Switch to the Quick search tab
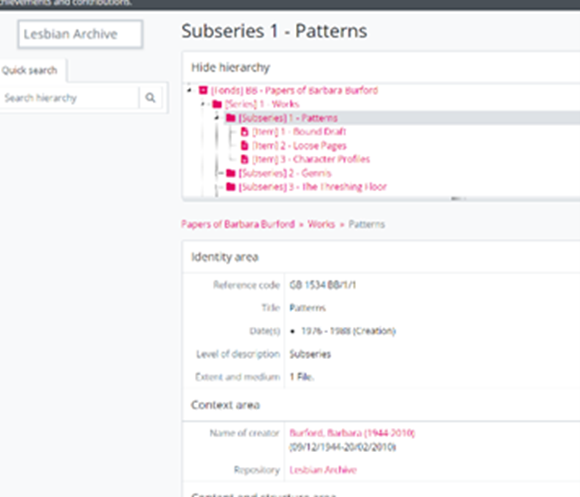This screenshot has height=497, width=580. [30, 70]
